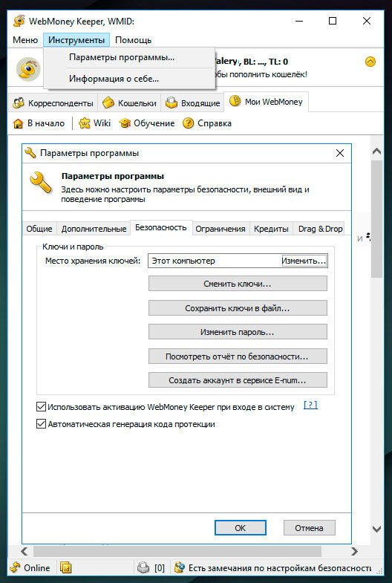Image resolution: width=392 pixels, height=583 pixels.
Task: Click the Сохранить ключи в файл... button
Action: [238, 308]
